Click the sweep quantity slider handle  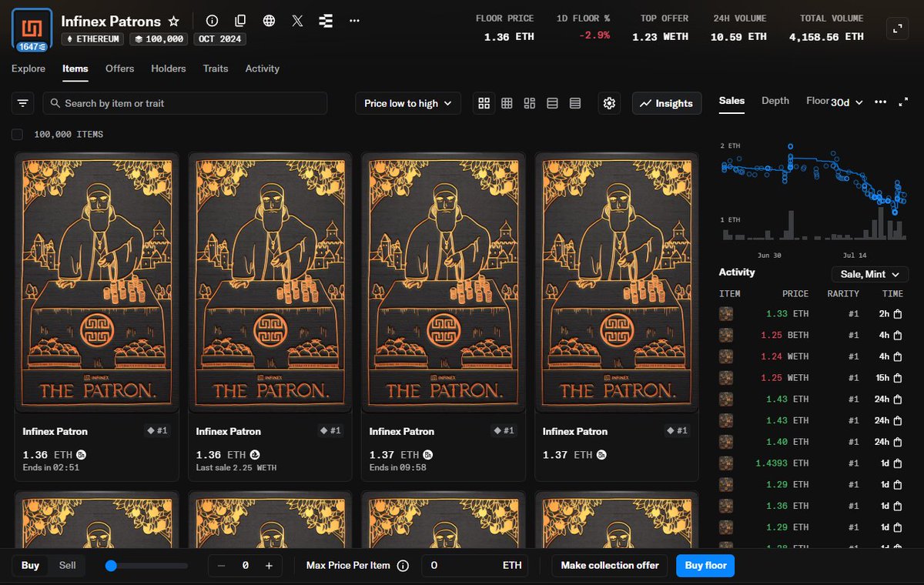(x=111, y=566)
